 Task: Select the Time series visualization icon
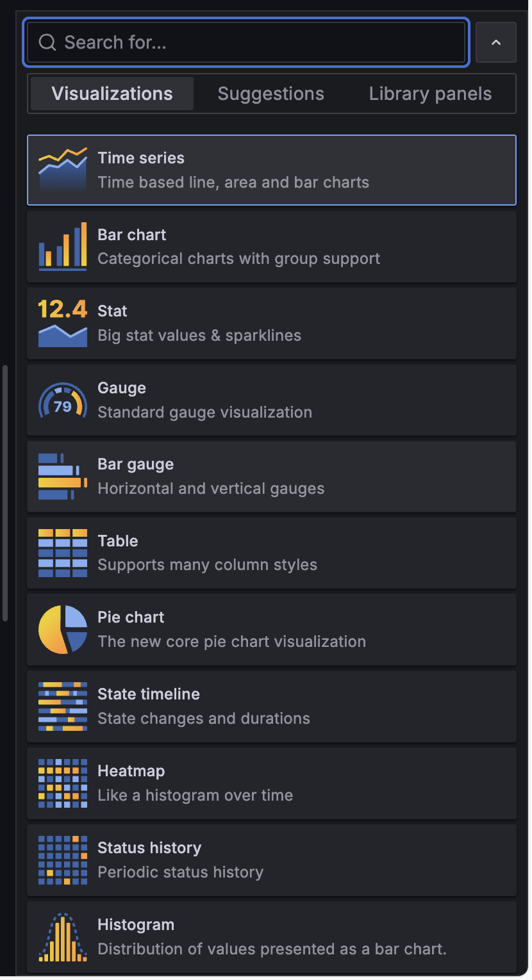pyautogui.click(x=63, y=170)
